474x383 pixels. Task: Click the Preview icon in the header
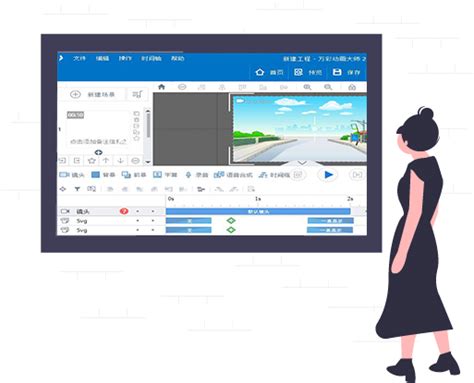298,72
